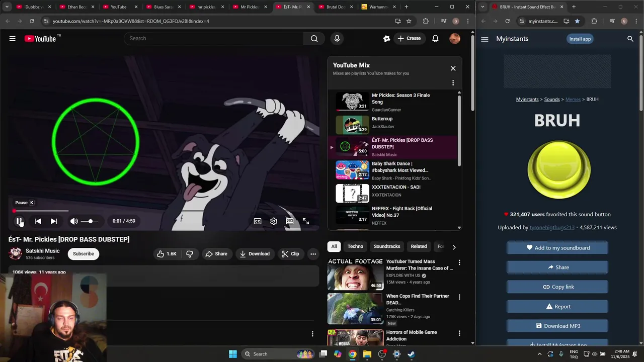644x362 pixels.
Task: Open Memes breadcrumb link
Action: point(573,100)
